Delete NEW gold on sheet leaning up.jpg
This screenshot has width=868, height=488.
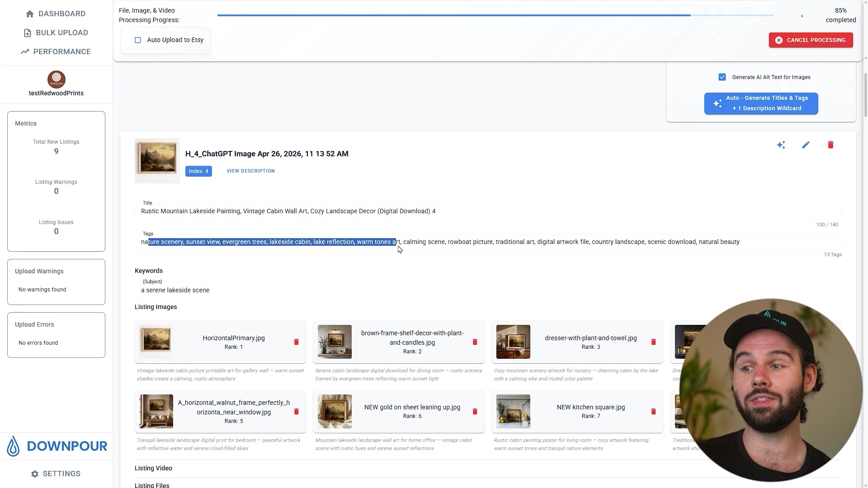(475, 412)
